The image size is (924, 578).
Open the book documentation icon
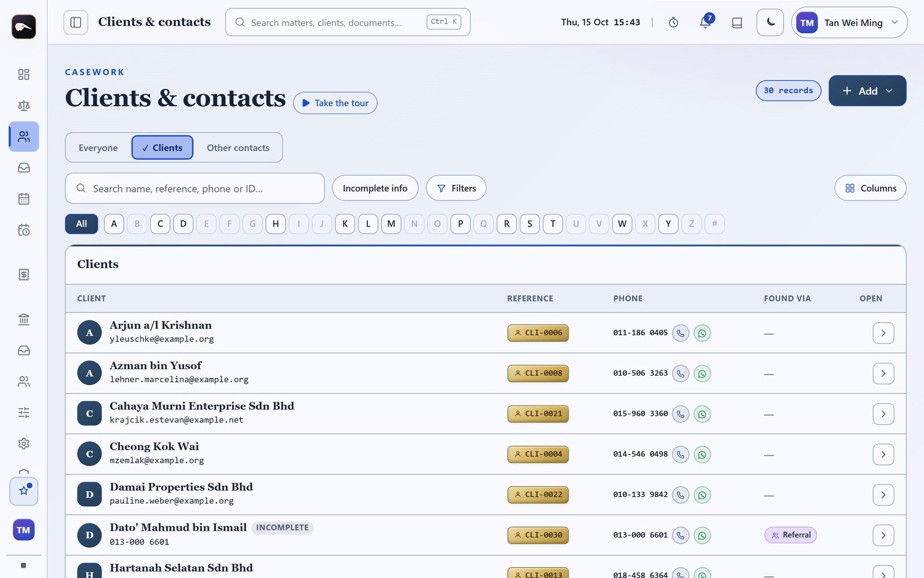point(737,23)
